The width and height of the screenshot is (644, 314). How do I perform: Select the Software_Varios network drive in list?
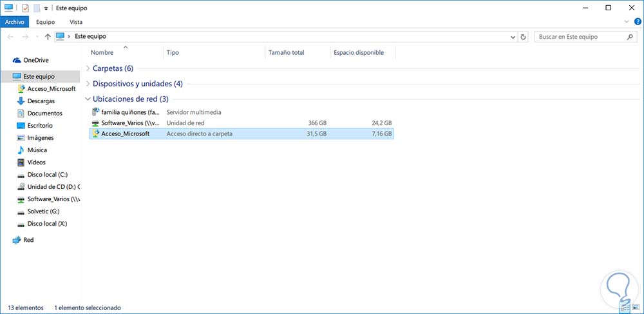[241, 123]
